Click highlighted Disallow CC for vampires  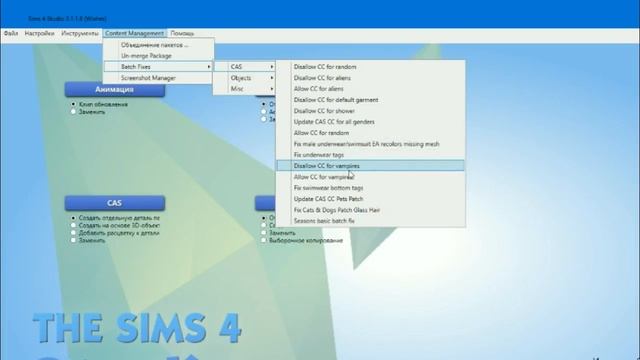[x=371, y=166]
